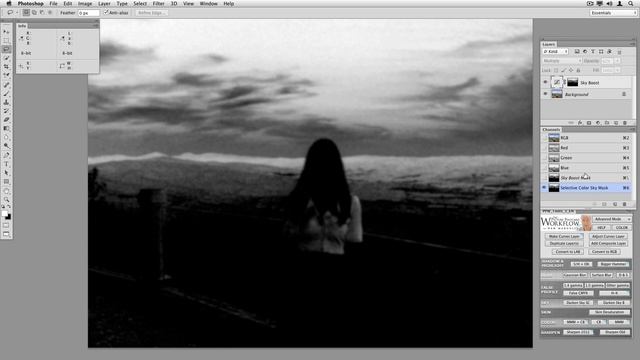Click Convert to LAB button

[568, 252]
